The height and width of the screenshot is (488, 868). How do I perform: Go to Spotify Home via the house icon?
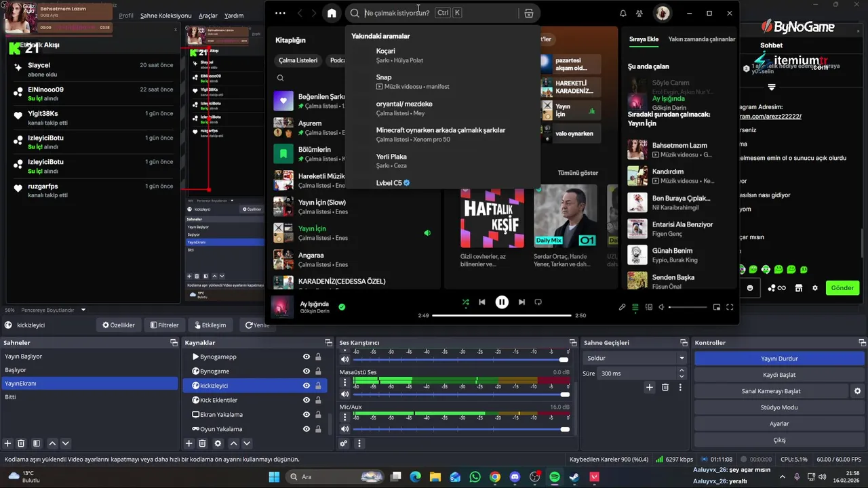click(x=332, y=13)
